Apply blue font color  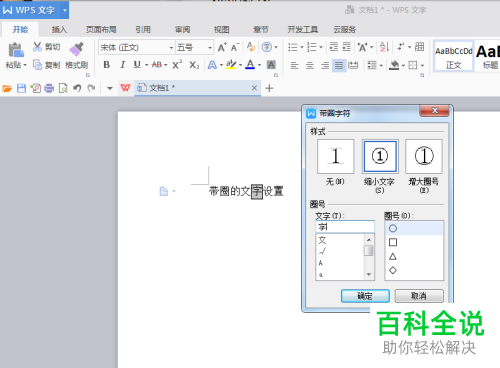pyautogui.click(x=250, y=65)
